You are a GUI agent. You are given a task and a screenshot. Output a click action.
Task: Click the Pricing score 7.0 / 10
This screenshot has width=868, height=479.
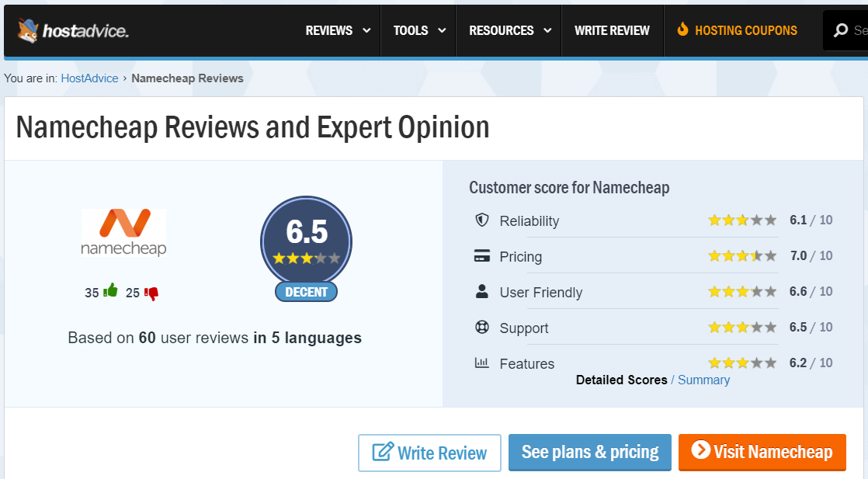click(x=811, y=256)
